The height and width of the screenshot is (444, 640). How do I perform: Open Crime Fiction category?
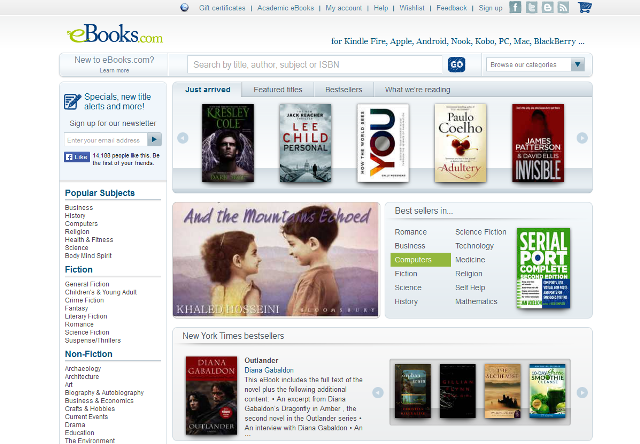pyautogui.click(x=84, y=300)
